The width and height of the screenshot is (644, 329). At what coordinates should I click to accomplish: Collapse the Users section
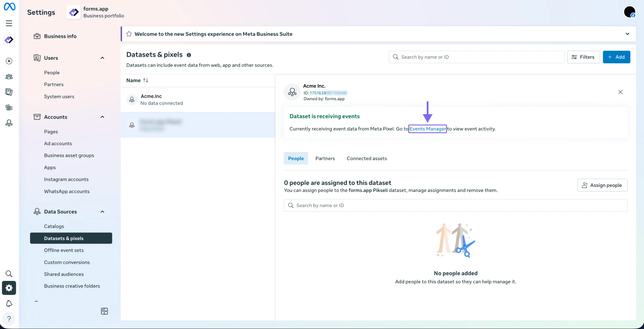click(102, 58)
